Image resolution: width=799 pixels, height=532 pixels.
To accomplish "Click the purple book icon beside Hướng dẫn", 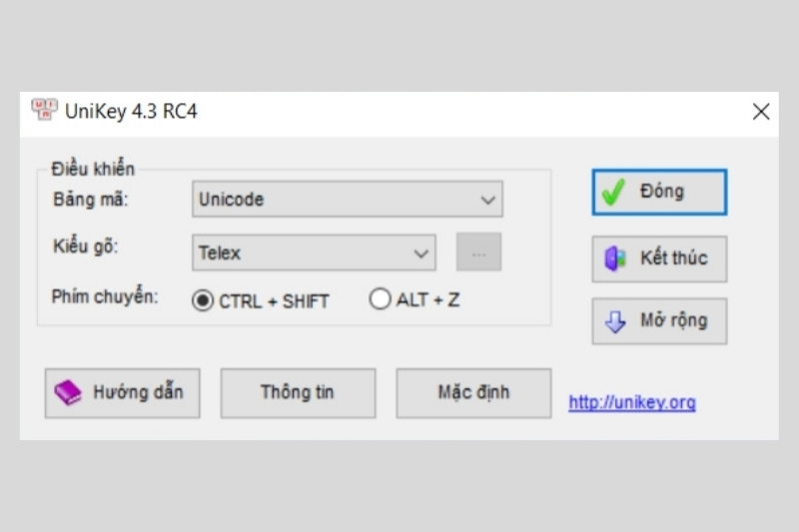I will [x=68, y=393].
